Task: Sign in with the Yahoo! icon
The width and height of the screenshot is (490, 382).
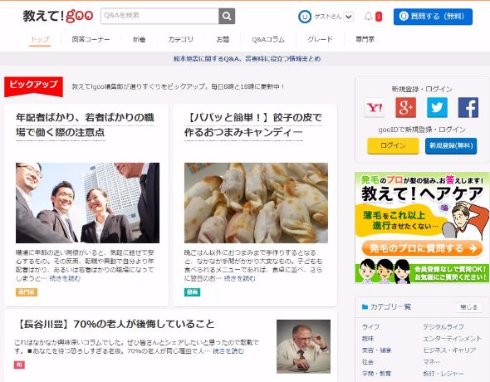Action: [374, 107]
